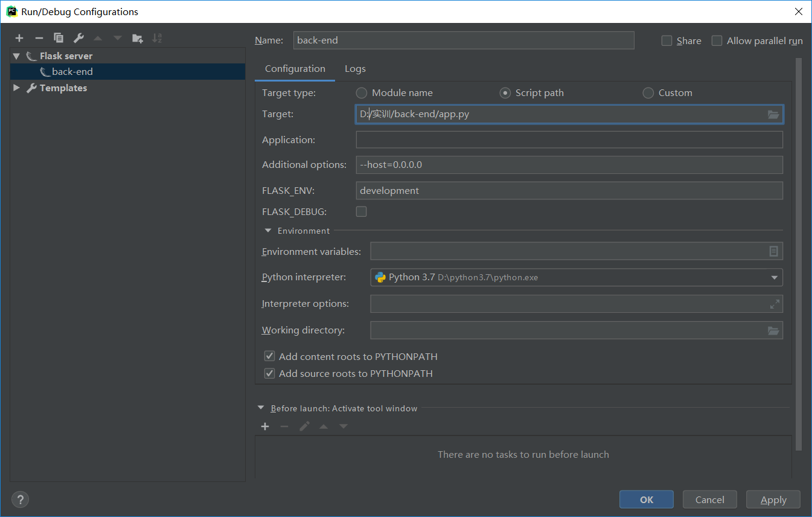
Task: Click the help question mark button
Action: tap(20, 499)
